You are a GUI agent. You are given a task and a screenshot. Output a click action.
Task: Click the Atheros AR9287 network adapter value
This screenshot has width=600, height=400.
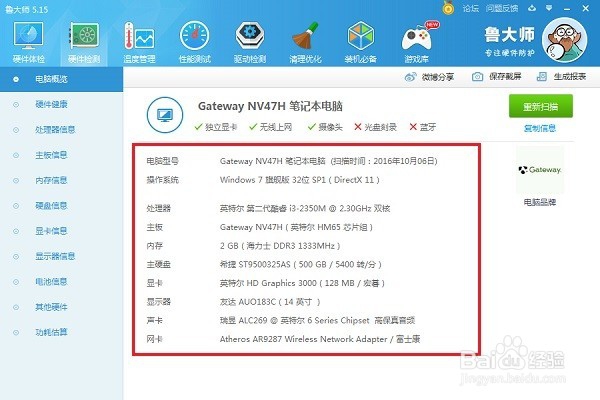[320, 339]
